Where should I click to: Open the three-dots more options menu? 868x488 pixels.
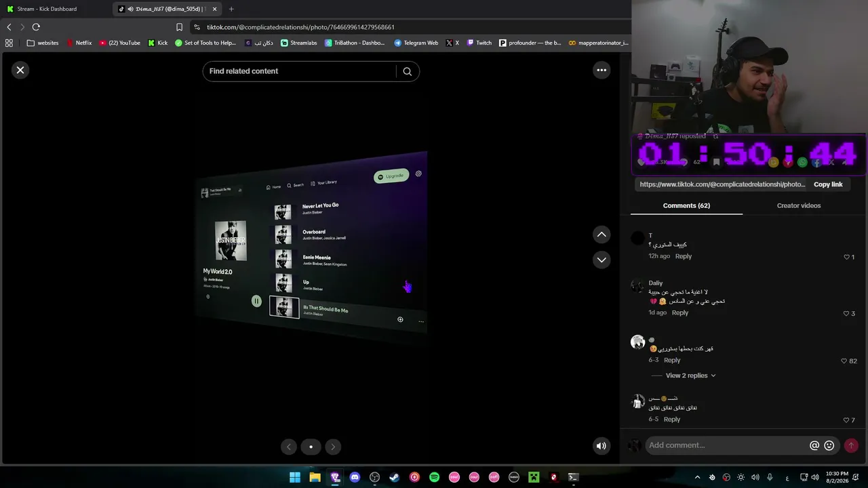click(x=601, y=70)
